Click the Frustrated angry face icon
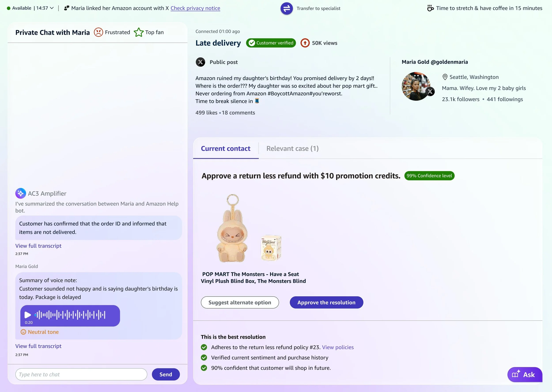552x392 pixels. (98, 32)
